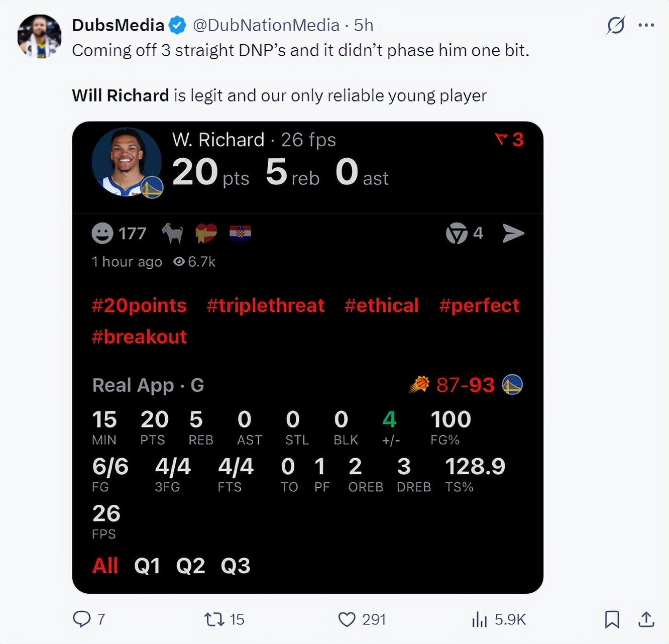Share the tweet via upload icon
The image size is (669, 644).
coord(646,619)
